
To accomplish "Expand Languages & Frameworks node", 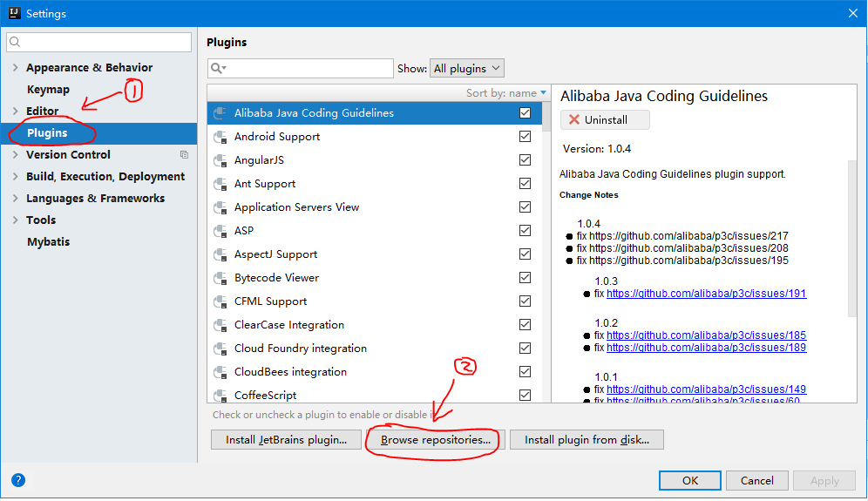I will 16,198.
